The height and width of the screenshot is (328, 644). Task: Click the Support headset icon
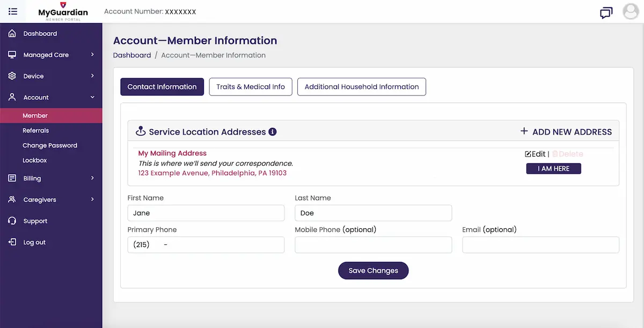12,221
